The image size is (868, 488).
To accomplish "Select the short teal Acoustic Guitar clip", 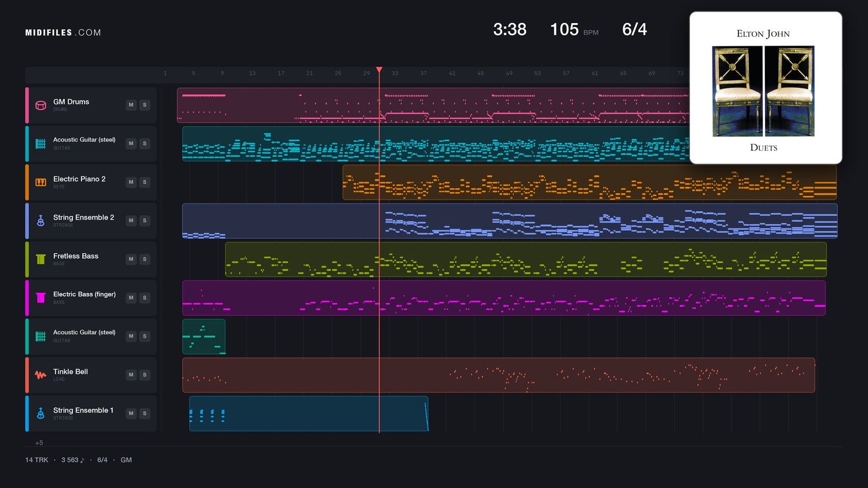I will (204, 337).
